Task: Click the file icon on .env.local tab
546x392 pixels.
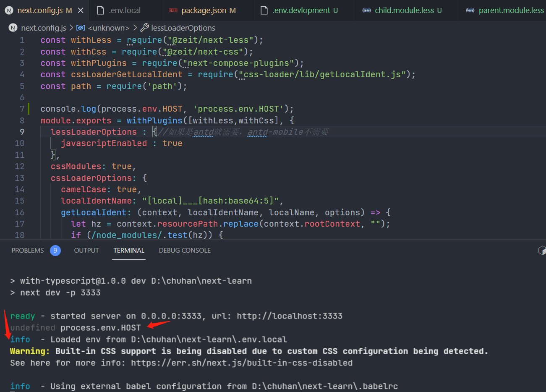Action: click(x=100, y=10)
